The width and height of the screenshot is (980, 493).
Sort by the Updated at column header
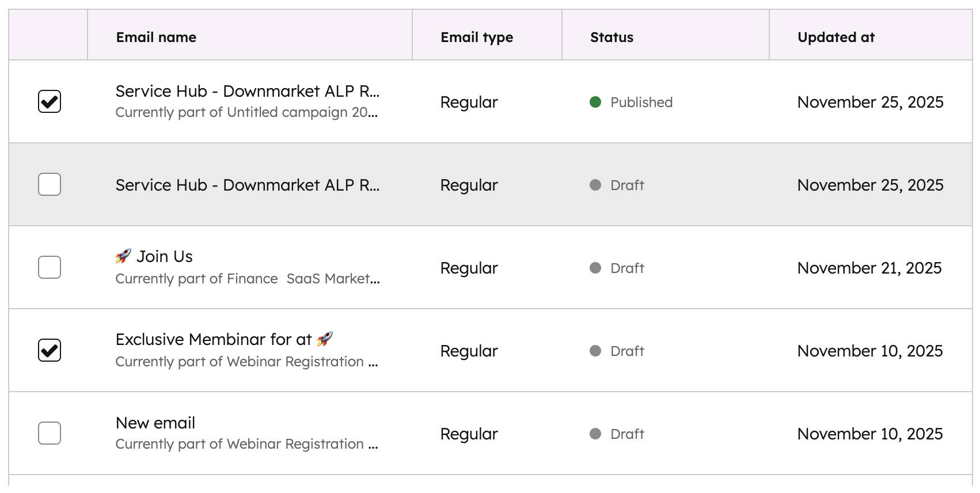[835, 37]
